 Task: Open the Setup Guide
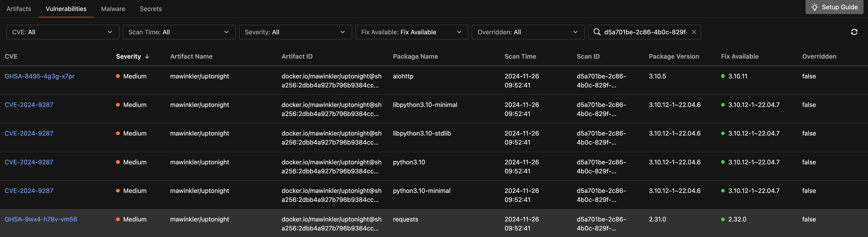point(834,7)
